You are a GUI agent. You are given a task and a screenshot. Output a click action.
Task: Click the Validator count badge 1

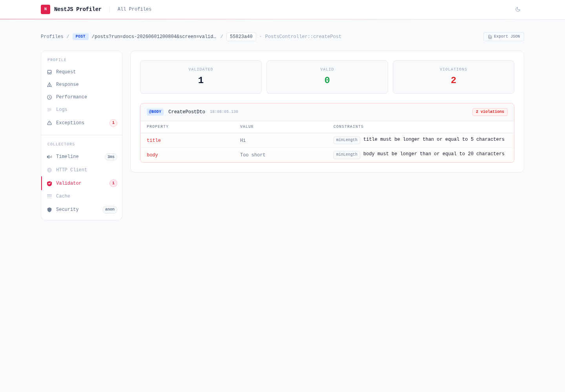tap(113, 183)
